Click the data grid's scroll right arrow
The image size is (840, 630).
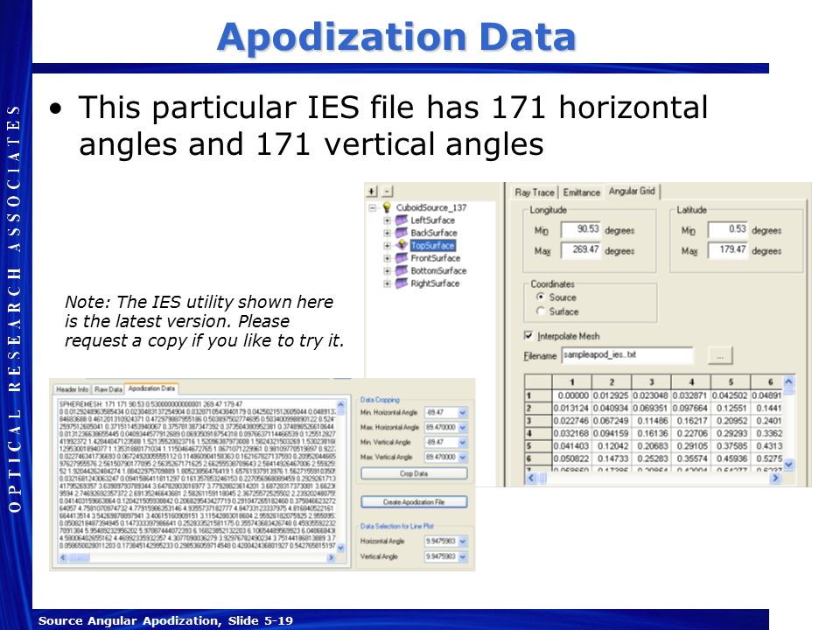[775, 478]
